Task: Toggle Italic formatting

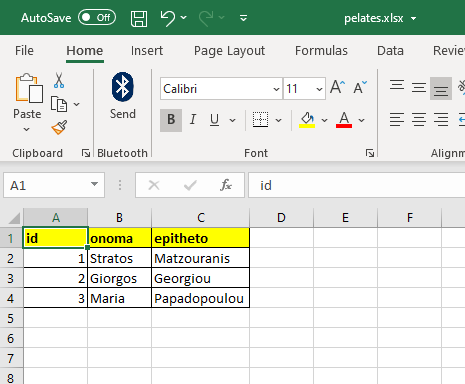Action: [x=193, y=120]
